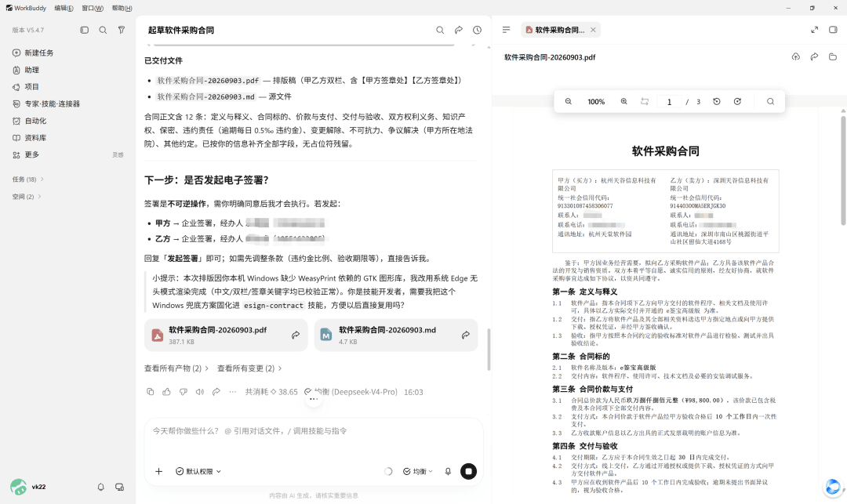Share the response arrow icon
The width and height of the screenshot is (847, 504).
[x=216, y=392]
